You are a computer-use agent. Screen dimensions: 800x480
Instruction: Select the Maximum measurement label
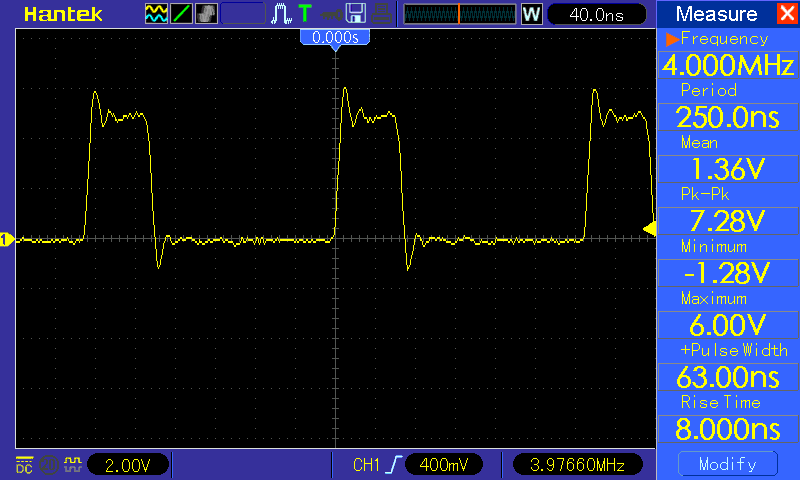coord(714,298)
